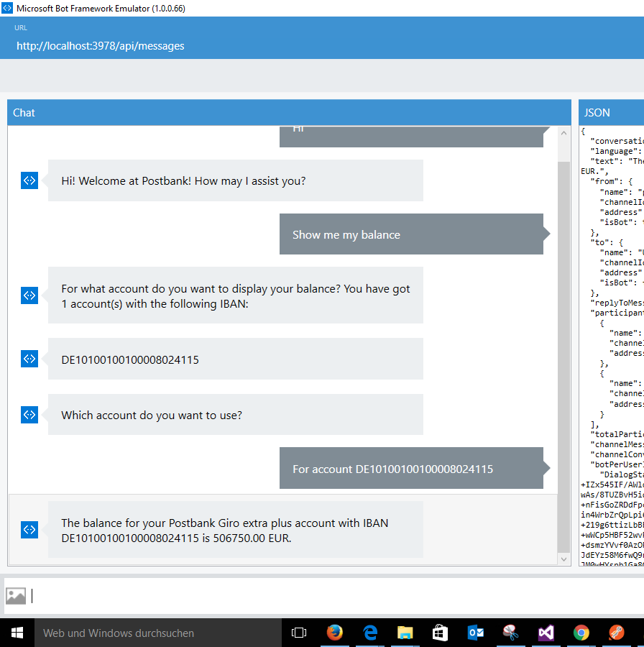This screenshot has width=644, height=647.
Task: Launch Google Chrome from the taskbar
Action: [581, 633]
